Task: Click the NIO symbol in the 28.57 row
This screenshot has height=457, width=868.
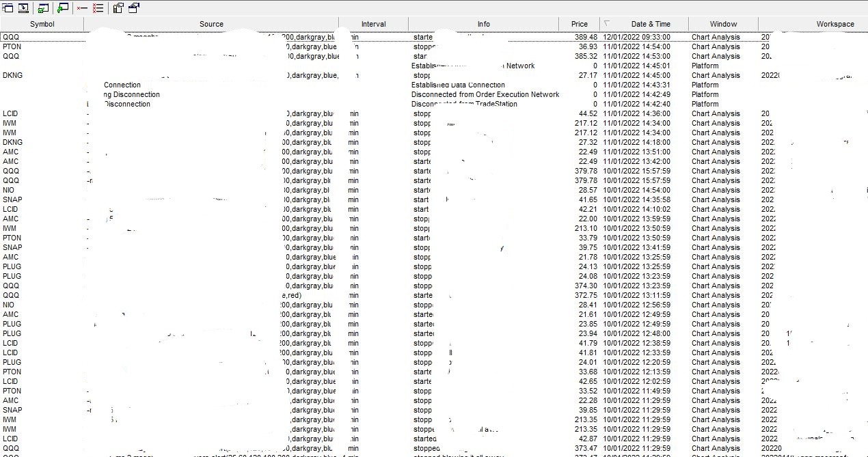Action: (8, 190)
